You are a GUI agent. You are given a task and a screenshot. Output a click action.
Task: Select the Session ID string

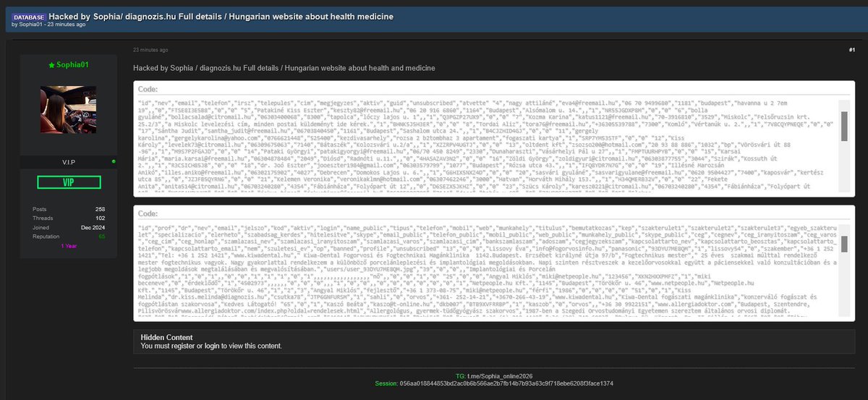[506, 383]
